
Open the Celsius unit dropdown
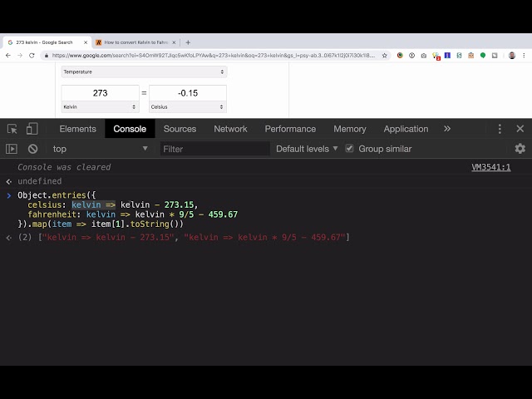pyautogui.click(x=188, y=107)
